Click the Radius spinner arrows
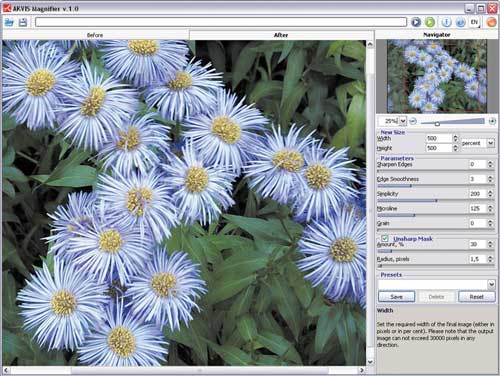This screenshot has width=500, height=376. coord(490,259)
